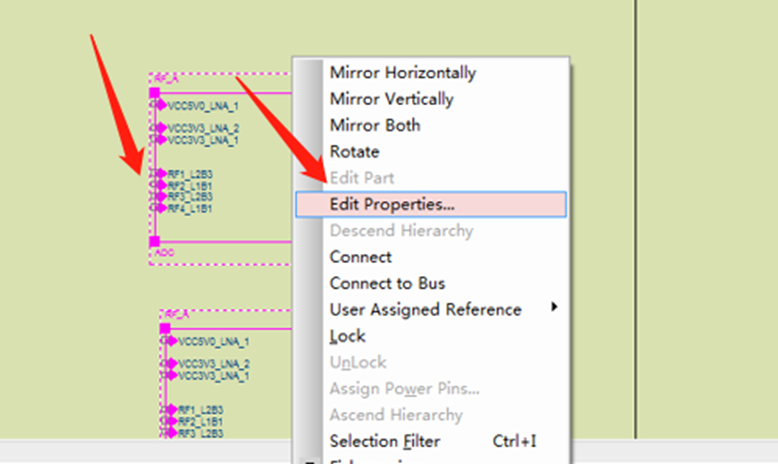Click top-left selection handle of upper block

154,93
